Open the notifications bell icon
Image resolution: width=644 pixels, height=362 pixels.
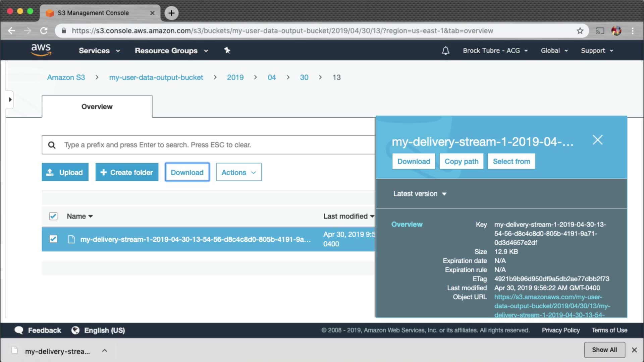point(445,51)
